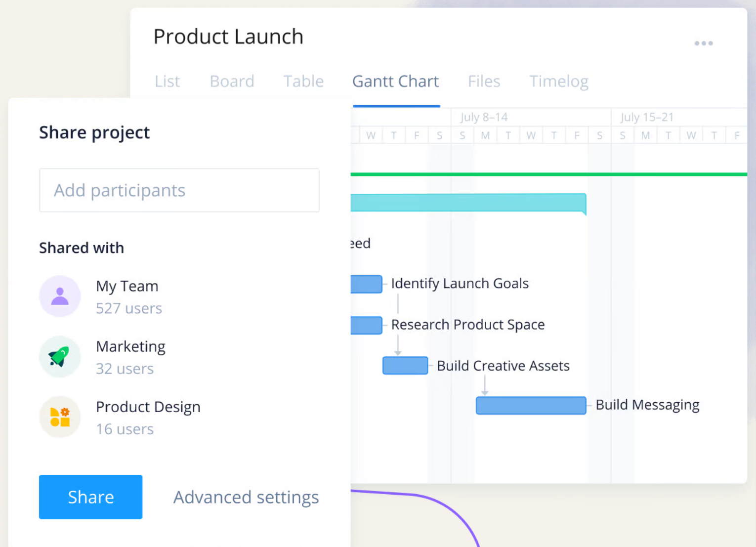Switch to the Board tab

point(232,81)
